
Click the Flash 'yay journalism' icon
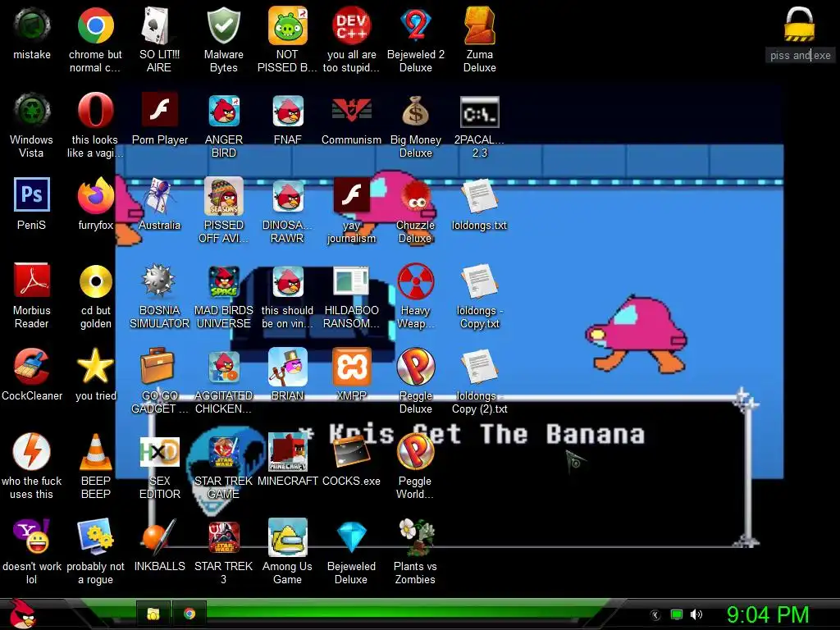351,195
